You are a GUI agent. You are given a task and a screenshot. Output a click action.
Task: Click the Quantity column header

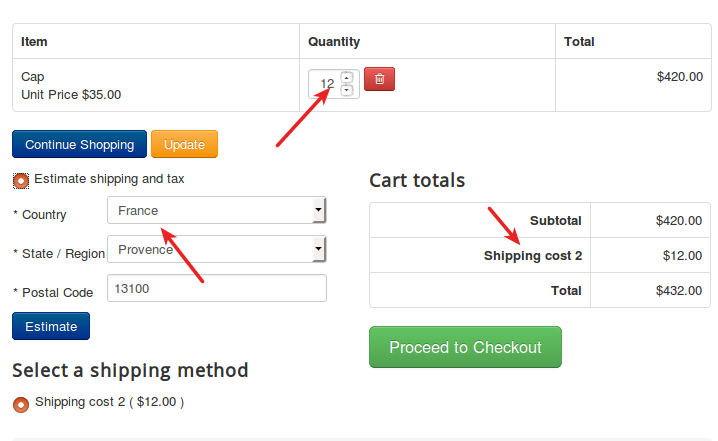[x=334, y=42]
